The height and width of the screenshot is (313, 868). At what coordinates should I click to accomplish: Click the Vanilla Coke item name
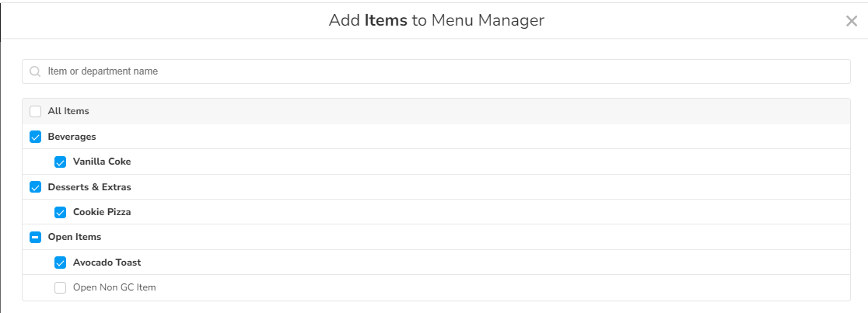[x=102, y=162]
